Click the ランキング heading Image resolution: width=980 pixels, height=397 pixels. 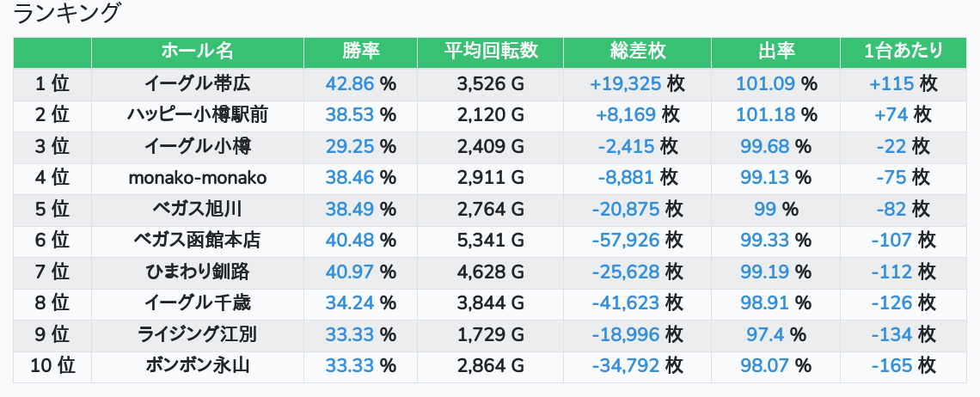pyautogui.click(x=66, y=13)
